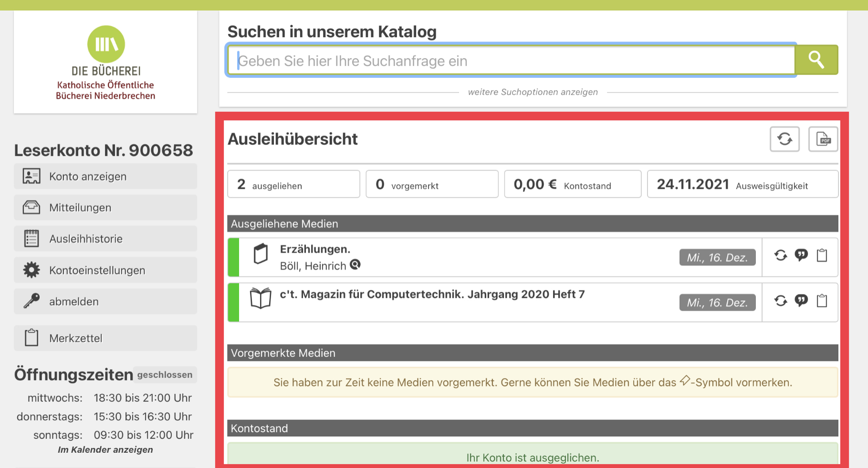Focus the catalog search input field
This screenshot has width=868, height=468.
pyautogui.click(x=511, y=61)
